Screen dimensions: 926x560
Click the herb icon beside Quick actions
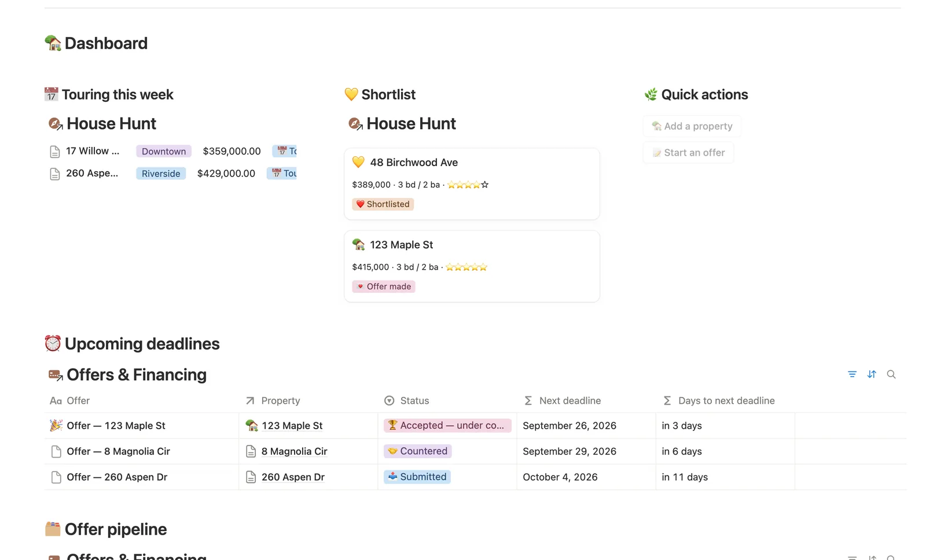click(x=651, y=94)
